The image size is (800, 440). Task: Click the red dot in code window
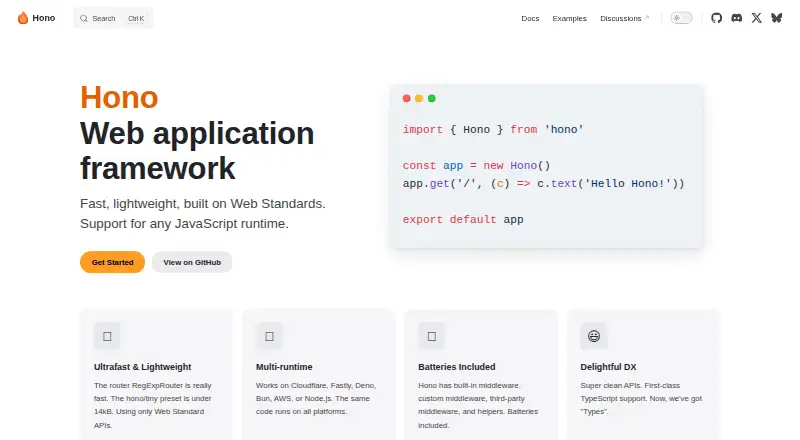click(406, 98)
